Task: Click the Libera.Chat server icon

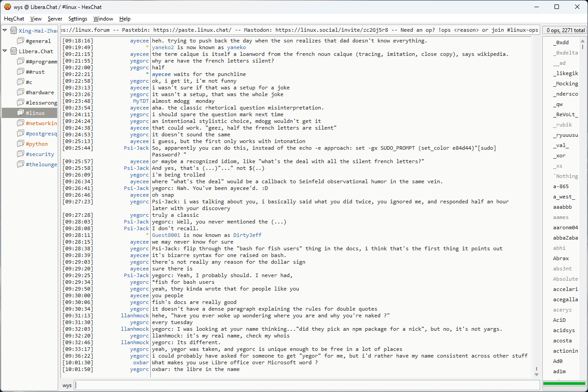Action: (13, 51)
